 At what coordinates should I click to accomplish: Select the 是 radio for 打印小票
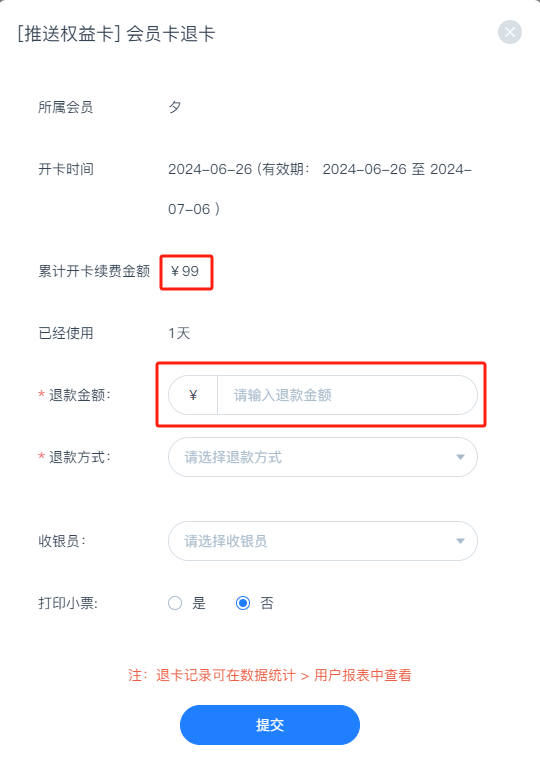[x=175, y=603]
